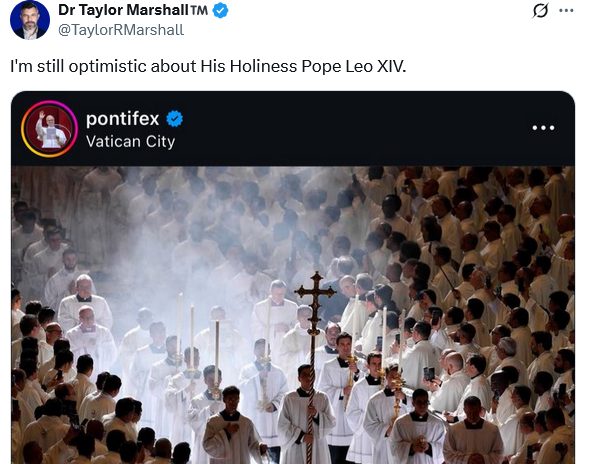The width and height of the screenshot is (592, 464).
Task: Open Dr Taylor Marshall's profile avatar
Action: point(29,20)
